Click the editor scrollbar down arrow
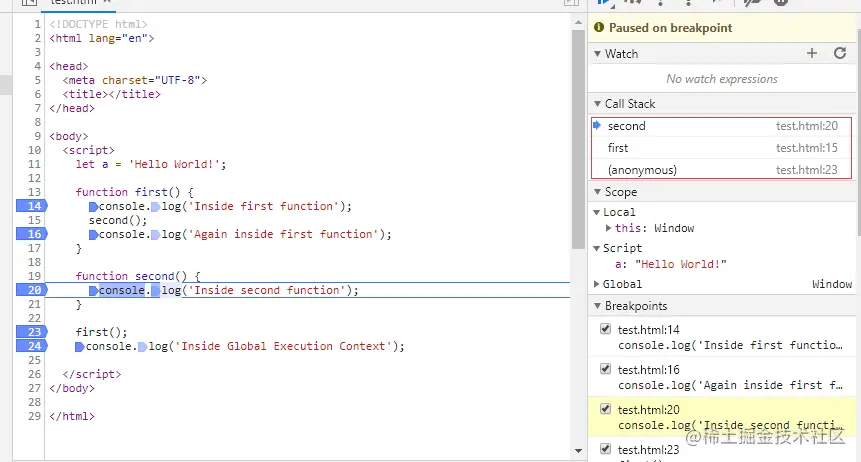The image size is (861, 462). click(578, 451)
